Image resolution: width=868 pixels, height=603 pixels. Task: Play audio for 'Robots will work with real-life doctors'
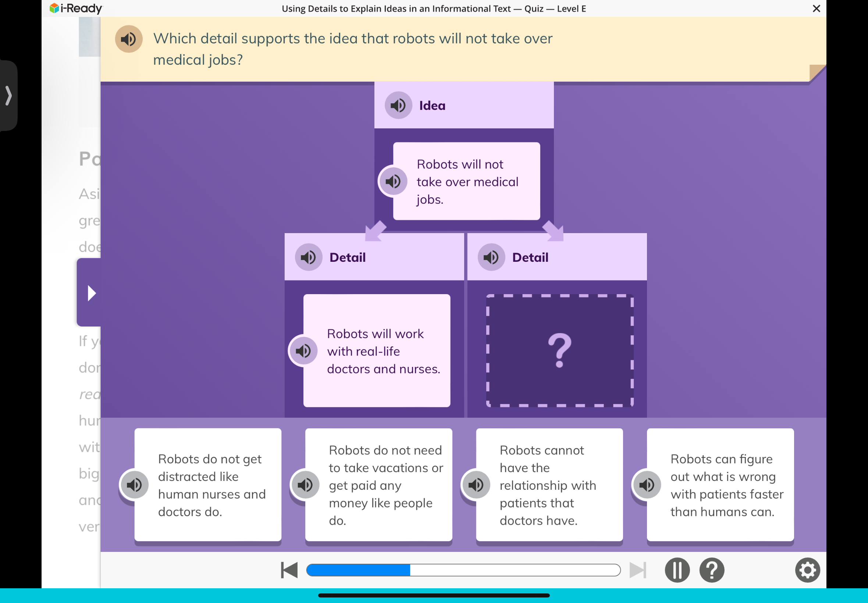click(x=303, y=351)
